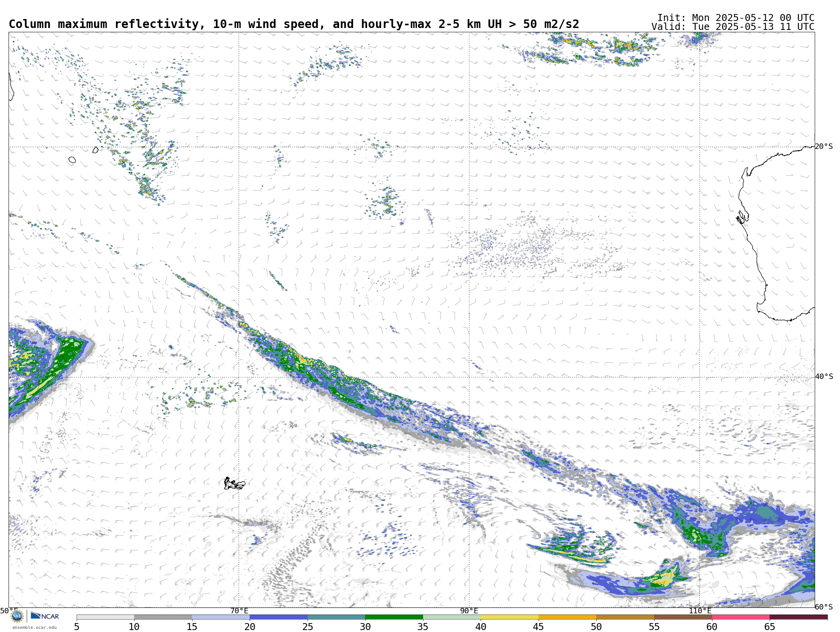Screen dimensions: 840x632
Task: Click the 'Valid: Tue 2025-05-13 11 UTC' text
Action: click(733, 27)
